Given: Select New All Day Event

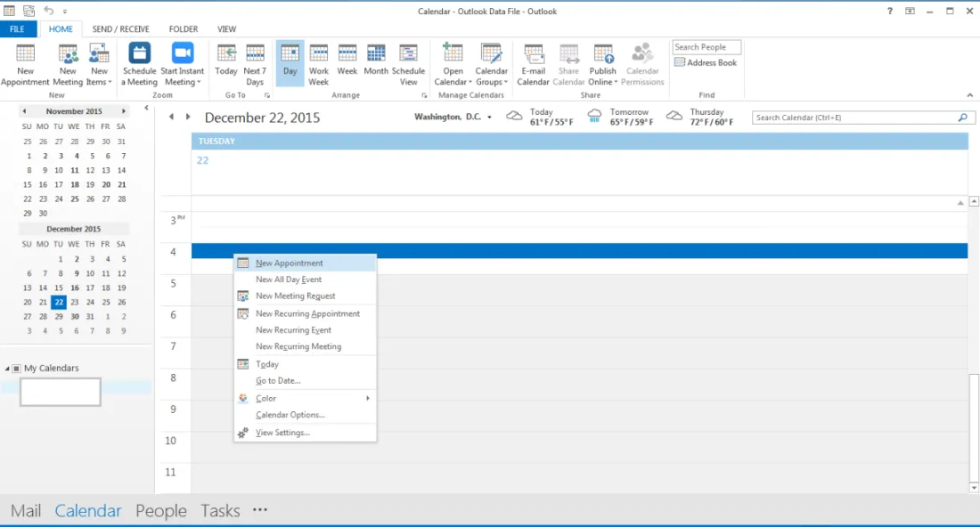Looking at the screenshot, I should point(306,280).
